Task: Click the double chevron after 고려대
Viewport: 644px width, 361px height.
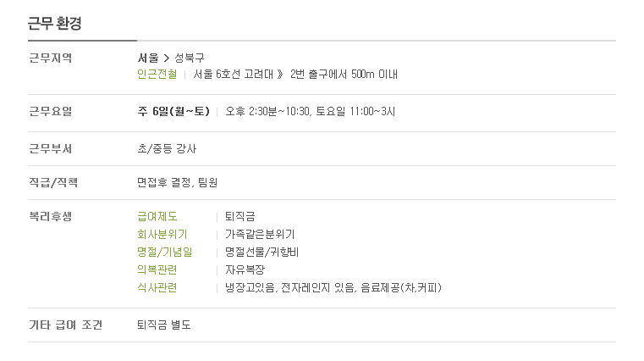Action: pos(280,75)
